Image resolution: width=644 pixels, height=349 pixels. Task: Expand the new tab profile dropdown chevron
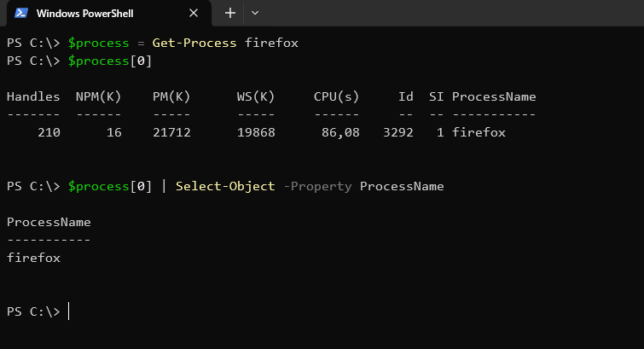tap(255, 14)
